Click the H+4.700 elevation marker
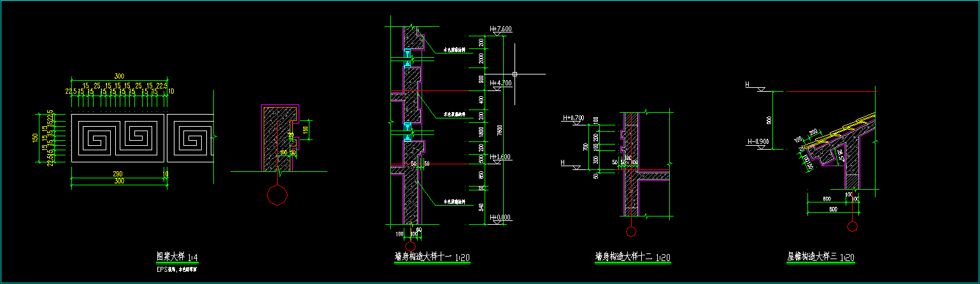This screenshot has height=284, width=980. point(501,83)
